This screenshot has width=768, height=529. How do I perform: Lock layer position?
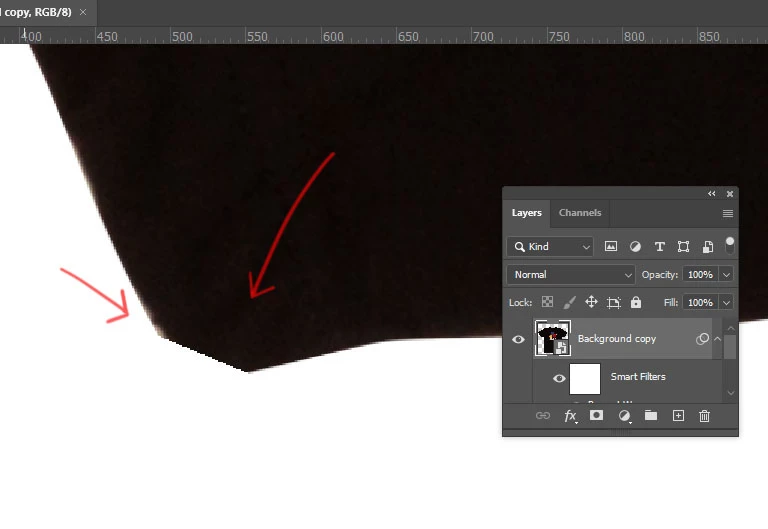(591, 302)
